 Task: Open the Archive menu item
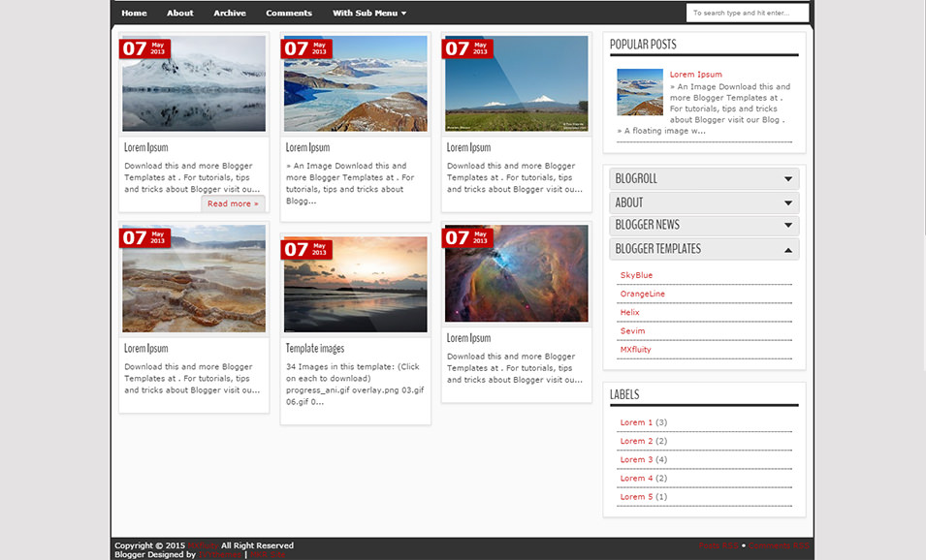pyautogui.click(x=230, y=13)
